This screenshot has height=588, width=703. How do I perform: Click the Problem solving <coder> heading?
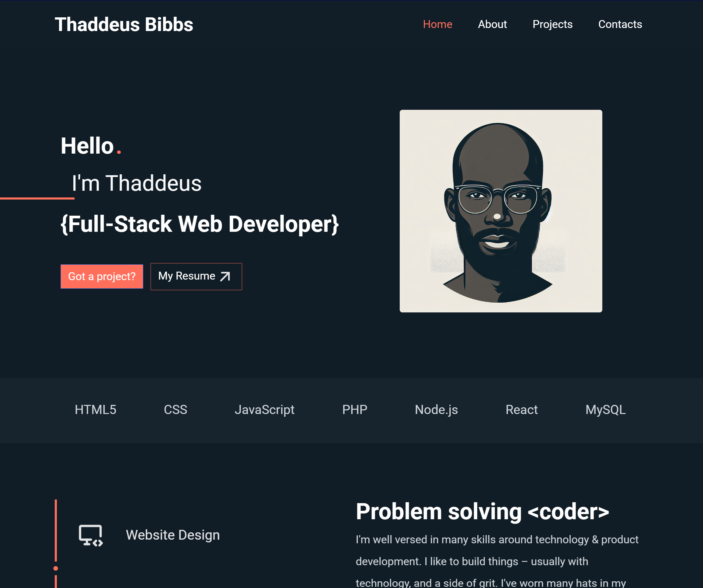click(x=483, y=511)
